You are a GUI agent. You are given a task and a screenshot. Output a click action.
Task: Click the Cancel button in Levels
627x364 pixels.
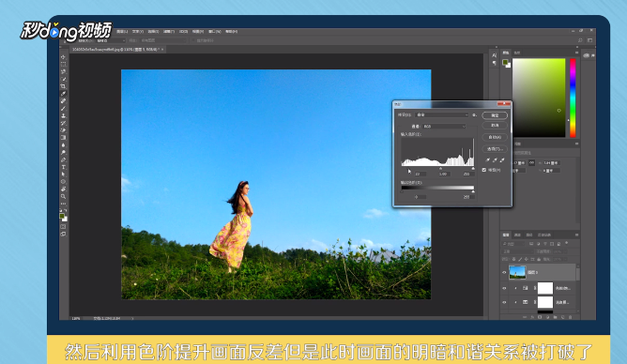click(495, 126)
